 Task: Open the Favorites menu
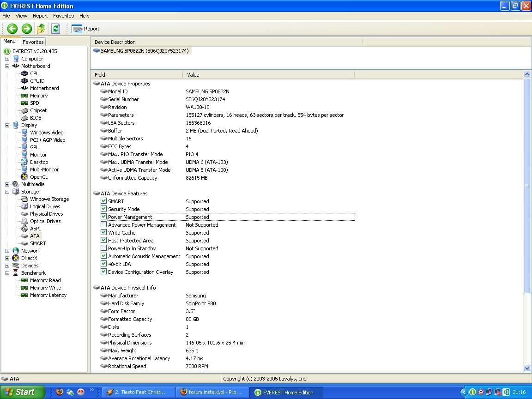(63, 16)
